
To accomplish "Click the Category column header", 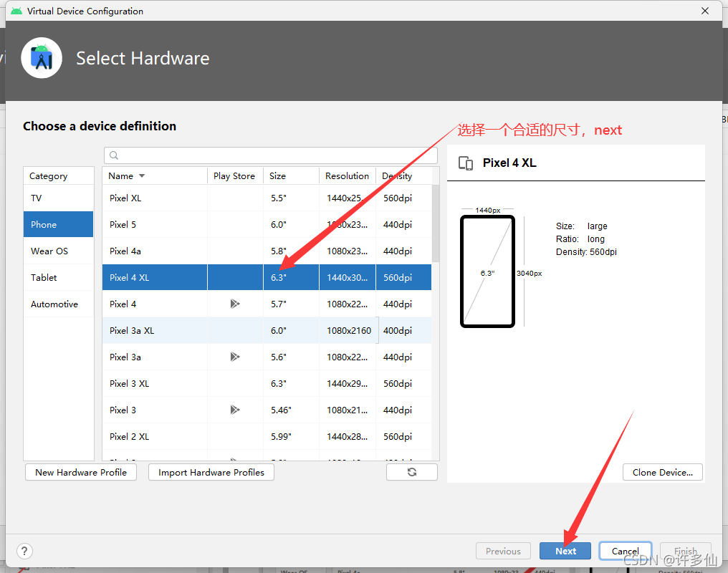I will point(59,176).
